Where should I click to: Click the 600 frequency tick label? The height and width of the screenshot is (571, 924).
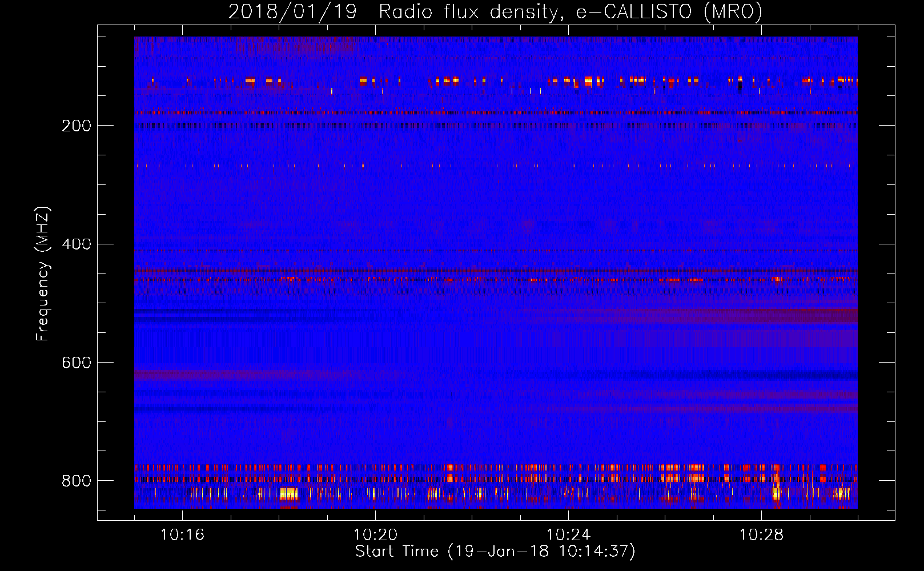point(77,363)
